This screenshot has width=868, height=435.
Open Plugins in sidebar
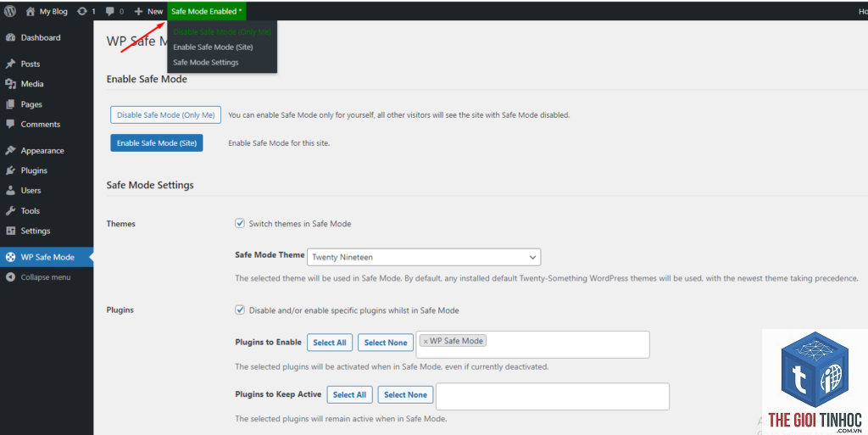[x=34, y=170]
